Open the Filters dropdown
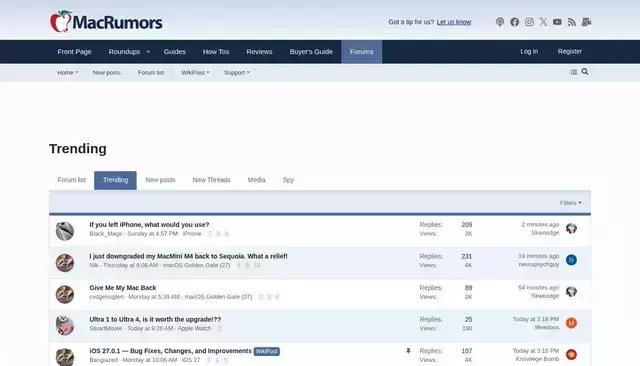This screenshot has width=640, height=366. pyautogui.click(x=571, y=203)
